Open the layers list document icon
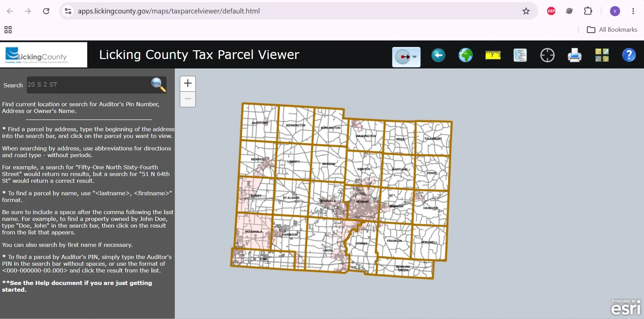This screenshot has height=319, width=644. [x=520, y=55]
